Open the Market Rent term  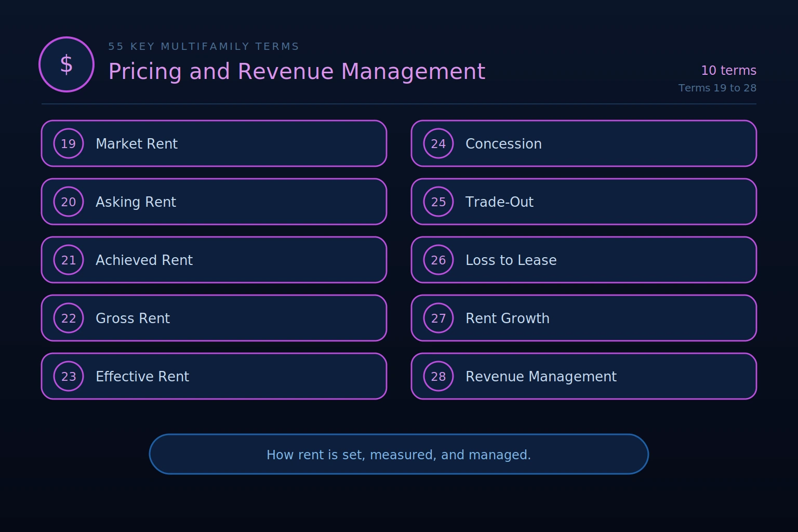(214, 143)
